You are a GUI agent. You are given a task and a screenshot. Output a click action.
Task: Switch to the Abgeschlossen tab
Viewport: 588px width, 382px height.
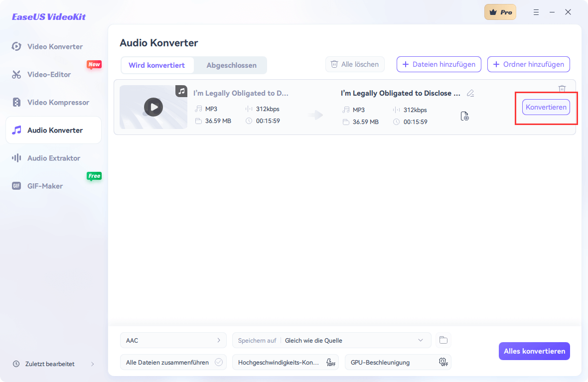click(x=231, y=65)
